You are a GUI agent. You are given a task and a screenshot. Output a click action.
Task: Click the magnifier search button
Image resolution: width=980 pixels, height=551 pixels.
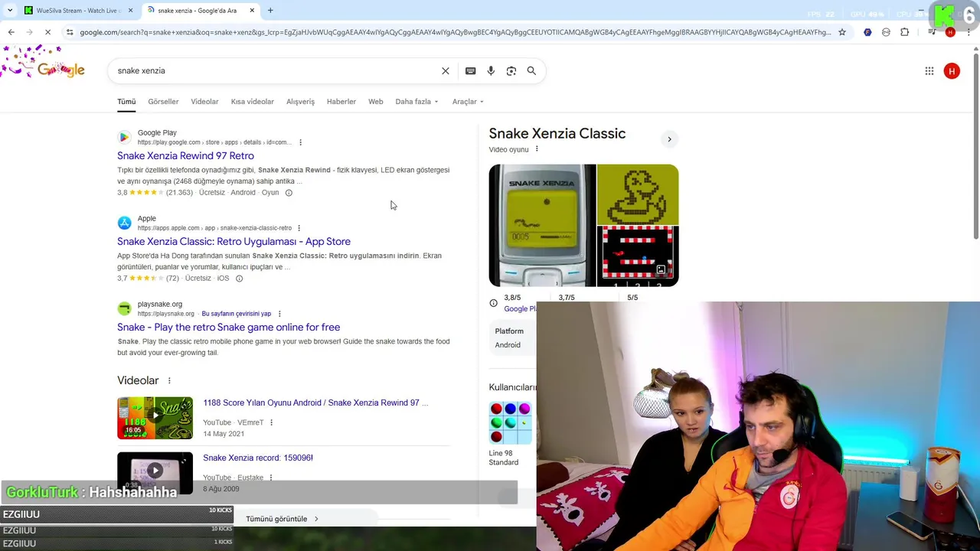tap(531, 70)
